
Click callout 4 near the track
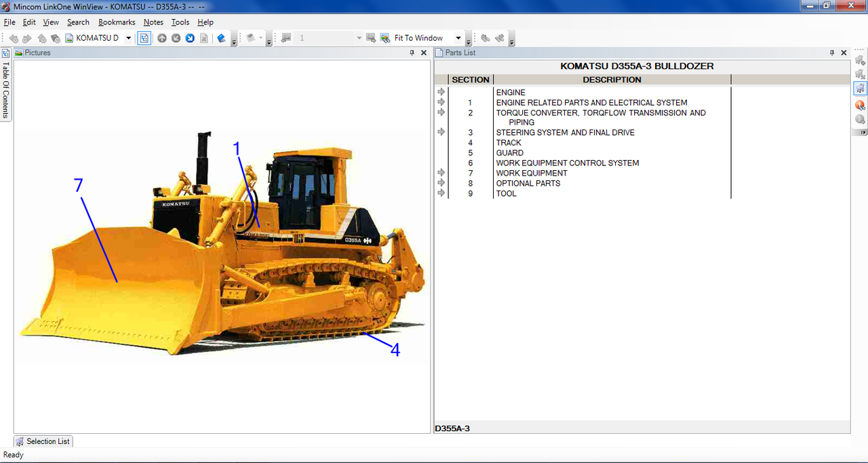[x=395, y=350]
